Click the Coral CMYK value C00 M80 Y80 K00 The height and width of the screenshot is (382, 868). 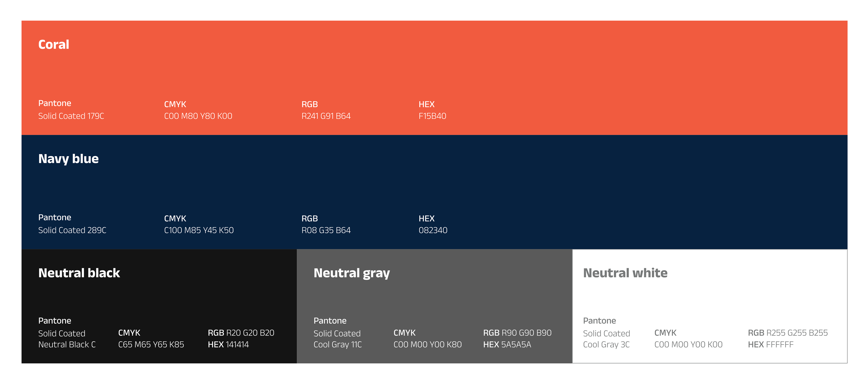pyautogui.click(x=198, y=116)
